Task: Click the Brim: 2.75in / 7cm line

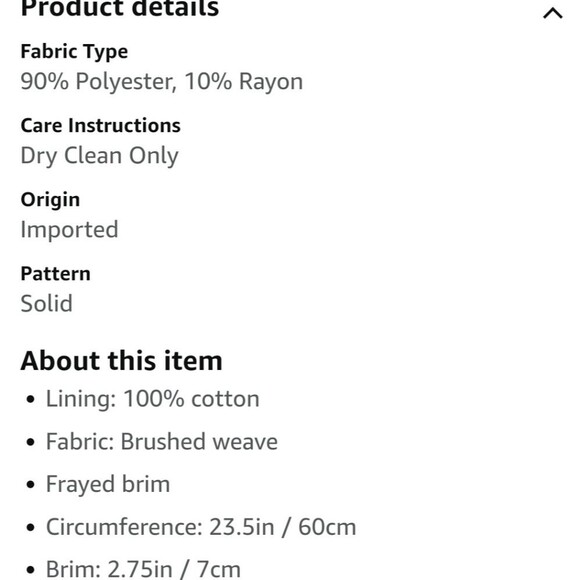Action: click(143, 569)
